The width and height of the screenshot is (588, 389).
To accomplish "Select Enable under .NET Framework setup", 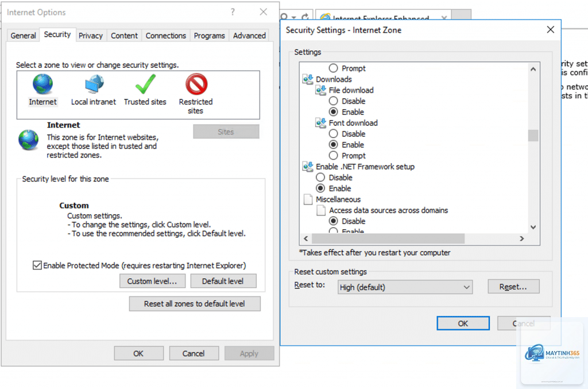I will 320,188.
